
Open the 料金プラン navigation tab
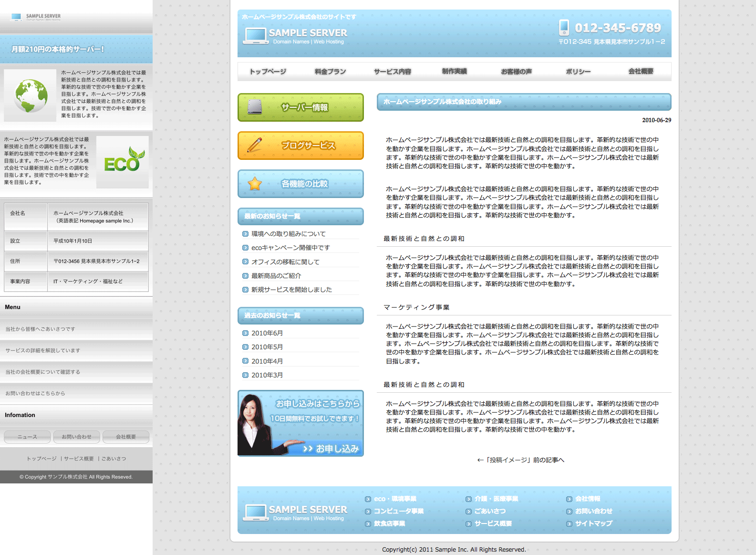[x=330, y=72]
